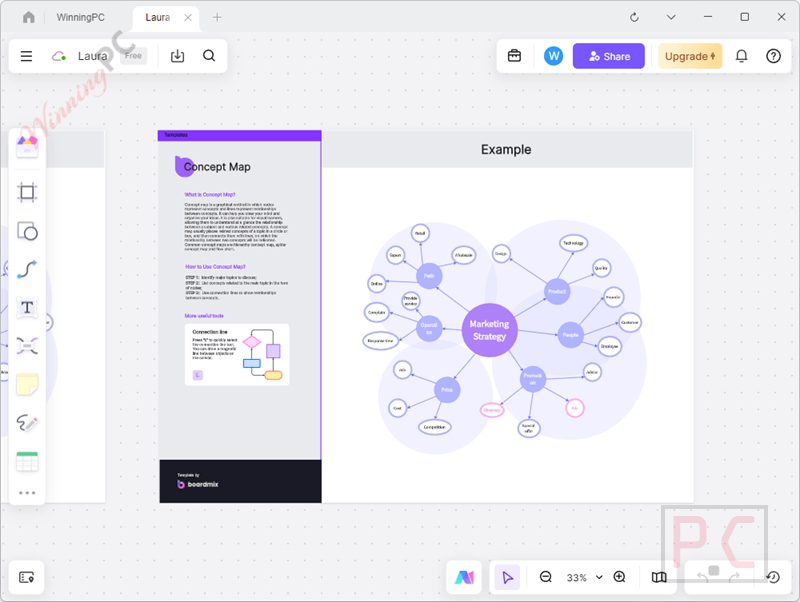This screenshot has width=800, height=602.
Task: Open the templates icon in left toolbar
Action: click(x=28, y=147)
